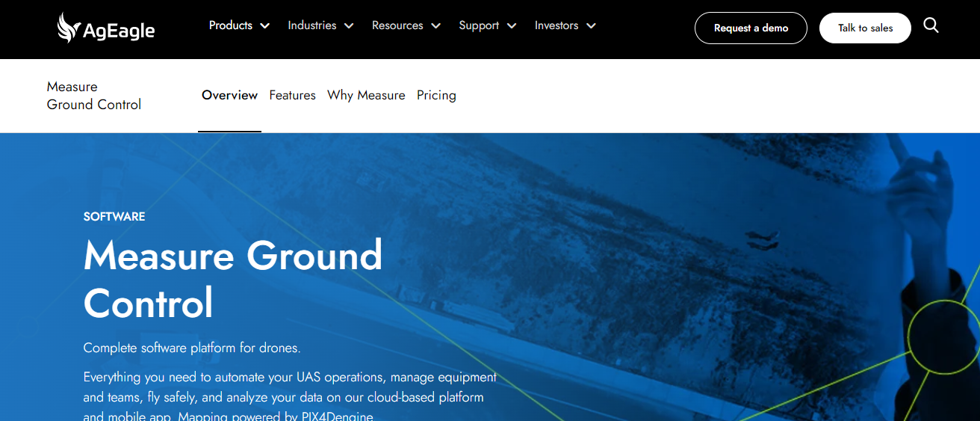This screenshot has height=421, width=980.
Task: Select the Why Measure tab
Action: (366, 95)
